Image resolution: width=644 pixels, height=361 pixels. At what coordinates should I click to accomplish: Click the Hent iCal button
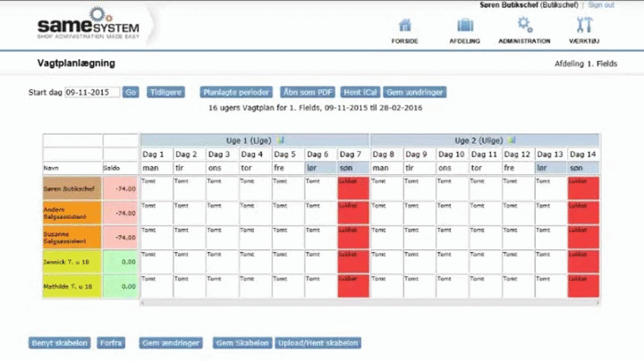[x=360, y=92]
